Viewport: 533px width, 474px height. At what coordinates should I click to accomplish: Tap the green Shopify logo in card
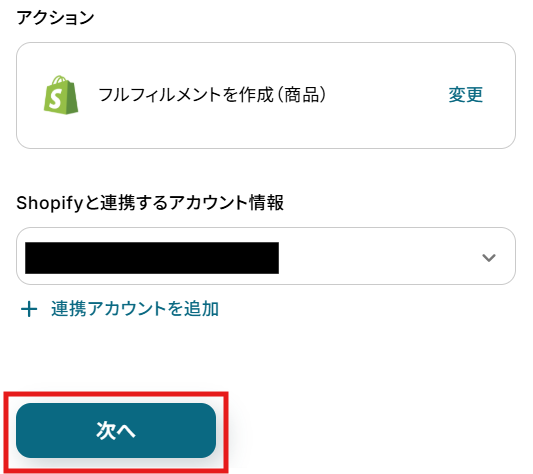[x=61, y=95]
